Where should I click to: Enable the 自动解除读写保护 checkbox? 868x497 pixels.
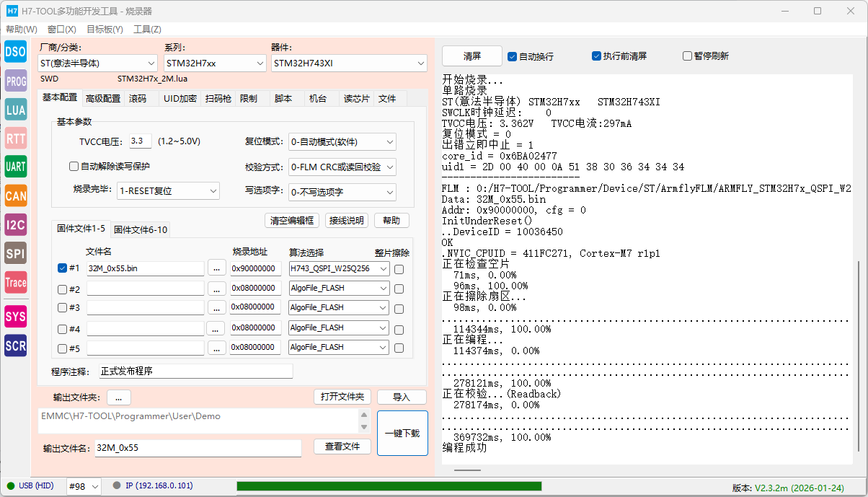point(74,167)
